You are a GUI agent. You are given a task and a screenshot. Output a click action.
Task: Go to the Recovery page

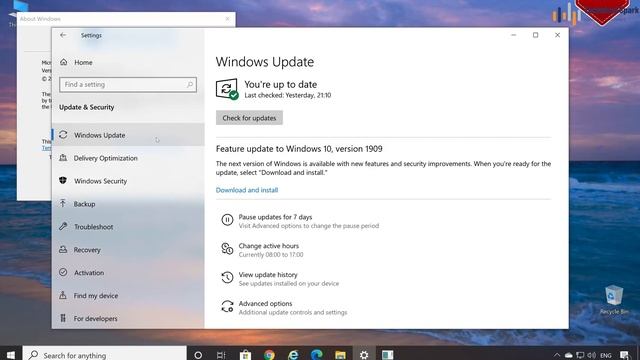click(128, 249)
